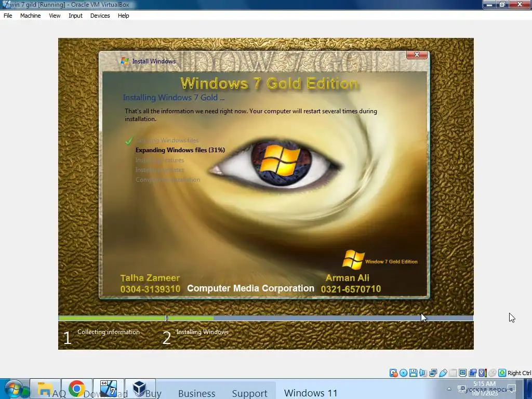
Task: Open the Devices menu
Action: 100,16
